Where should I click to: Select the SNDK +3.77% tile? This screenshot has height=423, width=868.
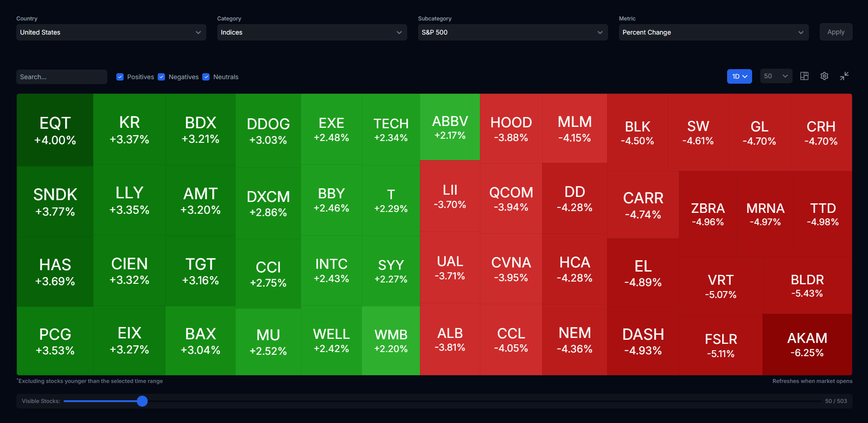[55, 201]
